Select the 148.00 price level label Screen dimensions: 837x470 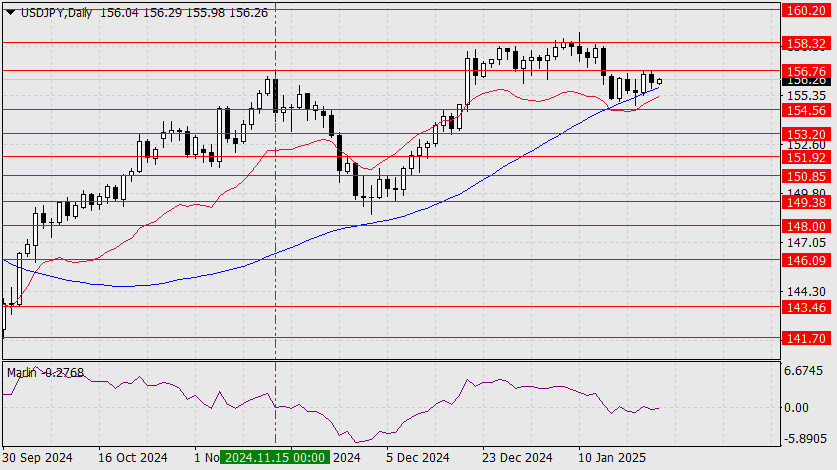coord(806,226)
